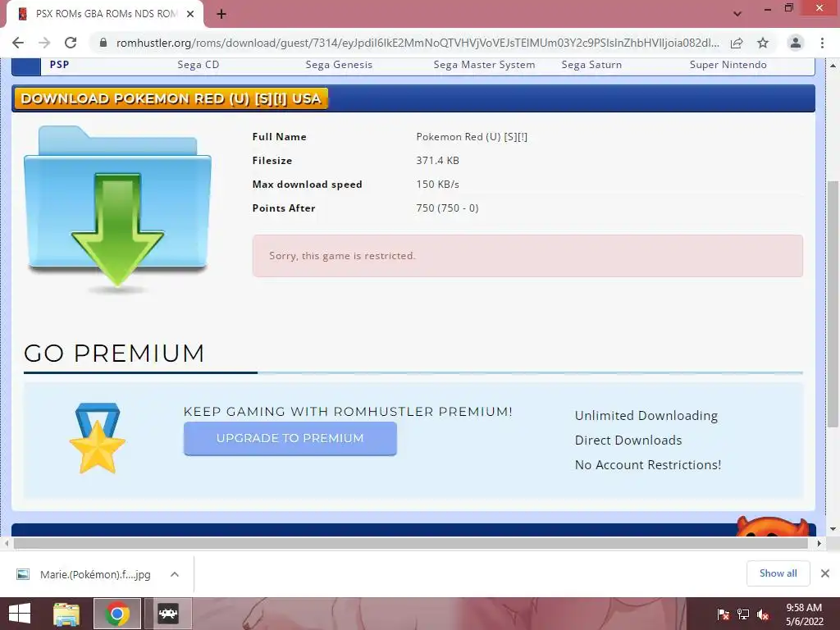Open File Explorer from taskbar
This screenshot has width=840, height=630.
point(66,614)
